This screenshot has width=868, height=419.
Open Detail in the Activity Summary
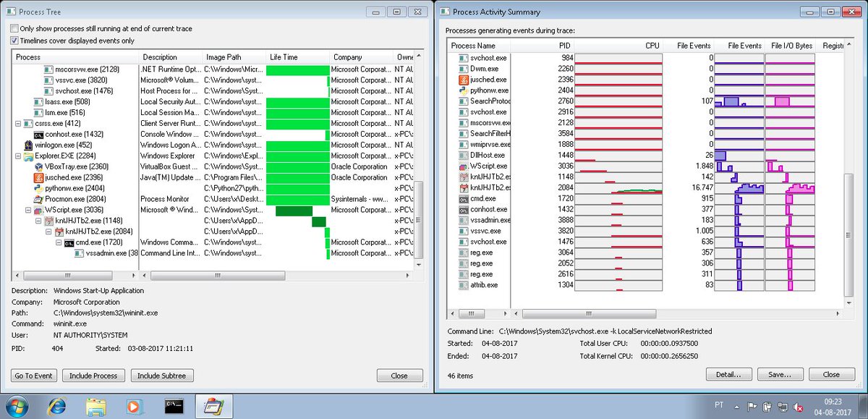tap(728, 374)
